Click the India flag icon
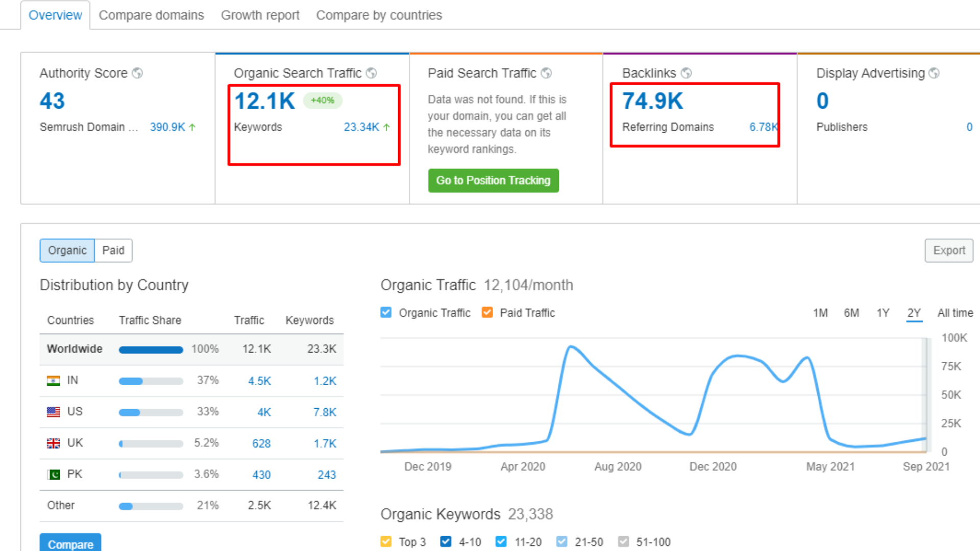The height and width of the screenshot is (551, 980). coord(53,381)
